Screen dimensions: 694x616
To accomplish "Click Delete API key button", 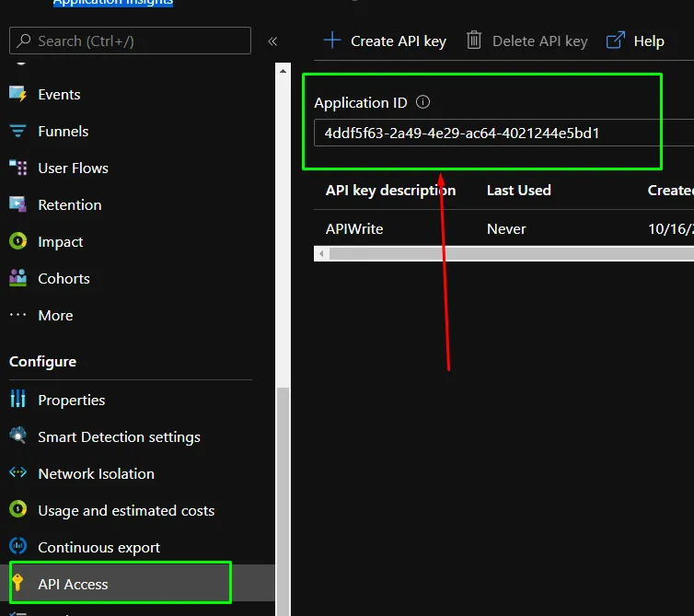I will [526, 41].
